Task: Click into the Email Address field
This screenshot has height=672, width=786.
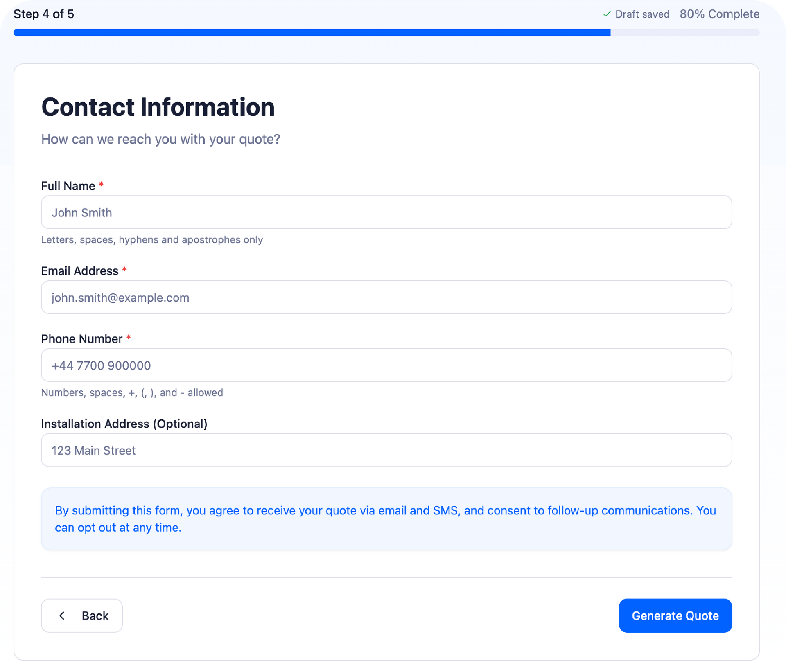Action: click(x=386, y=298)
